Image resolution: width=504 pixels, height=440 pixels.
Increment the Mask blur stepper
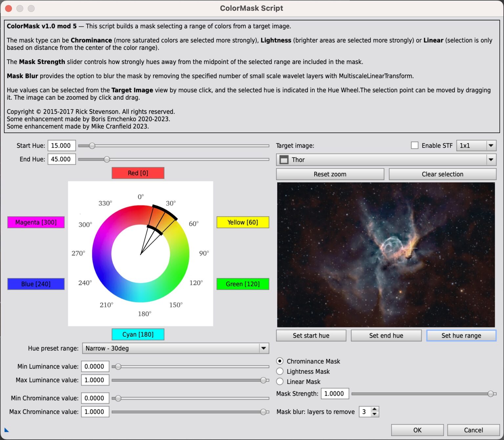[374, 410]
